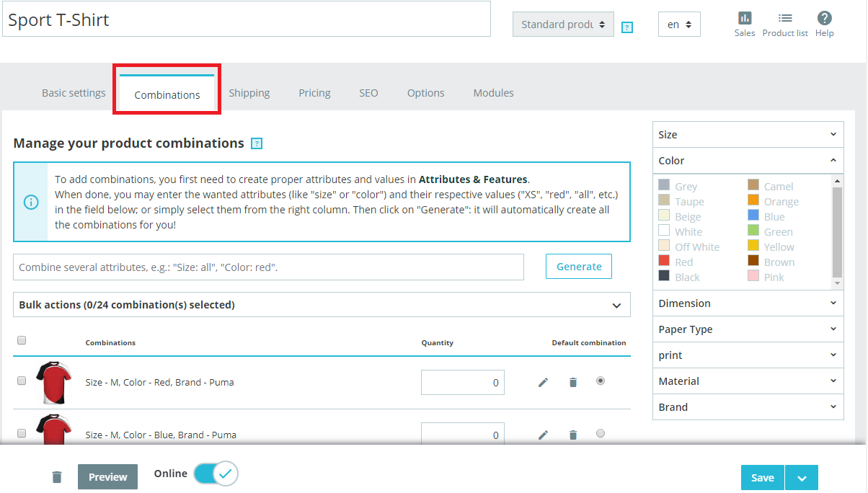This screenshot has height=493, width=868.
Task: Open the Size attribute section
Action: click(748, 134)
